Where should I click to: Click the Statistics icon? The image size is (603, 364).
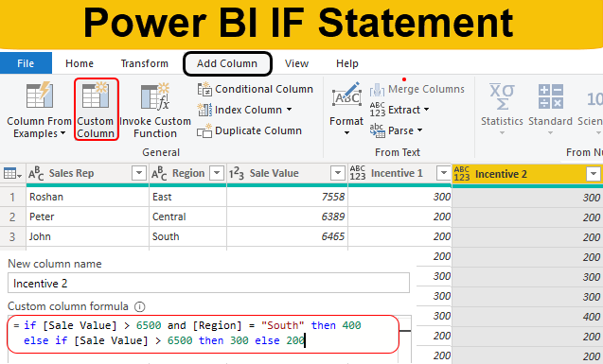pyautogui.click(x=502, y=96)
